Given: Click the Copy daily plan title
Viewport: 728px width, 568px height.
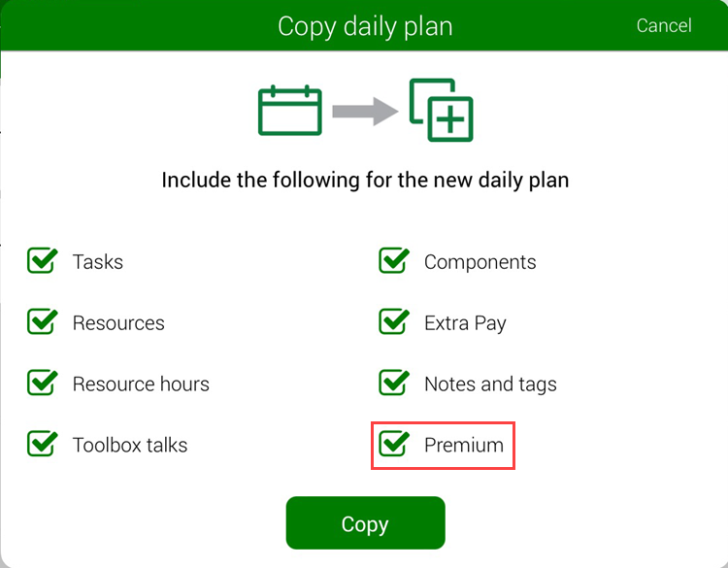Looking at the screenshot, I should 365,26.
